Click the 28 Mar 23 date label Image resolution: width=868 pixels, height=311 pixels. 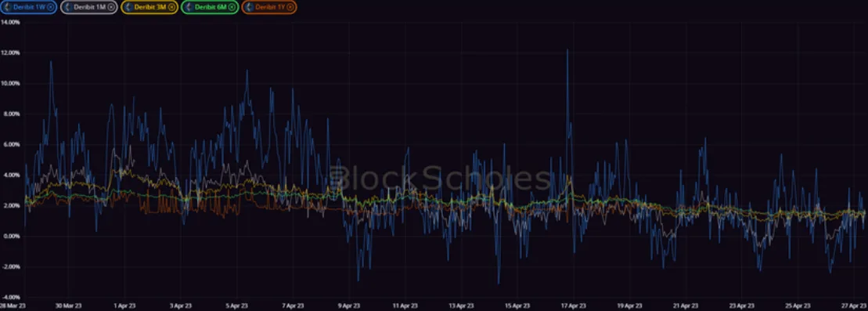[x=13, y=306]
